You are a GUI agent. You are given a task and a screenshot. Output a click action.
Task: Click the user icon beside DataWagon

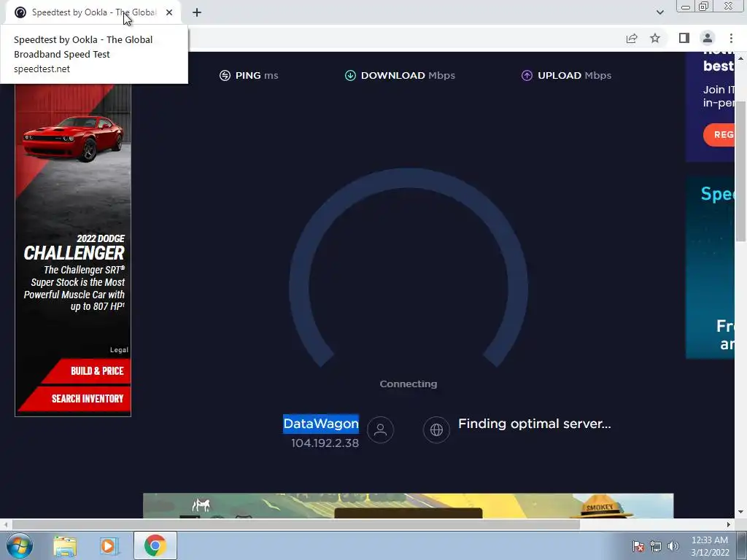point(380,429)
